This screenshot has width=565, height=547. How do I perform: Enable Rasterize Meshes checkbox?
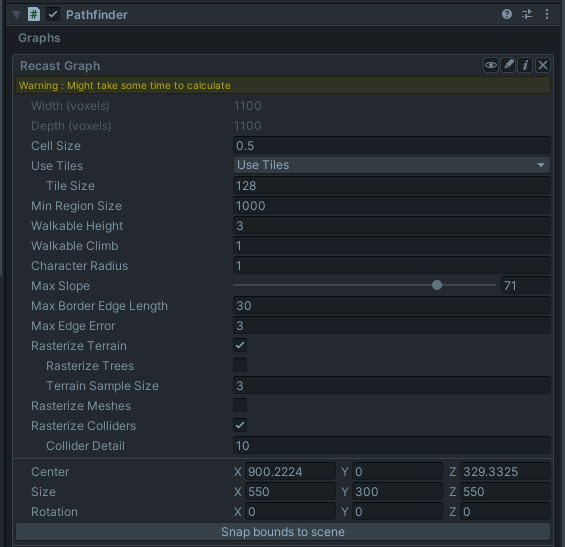(x=240, y=405)
